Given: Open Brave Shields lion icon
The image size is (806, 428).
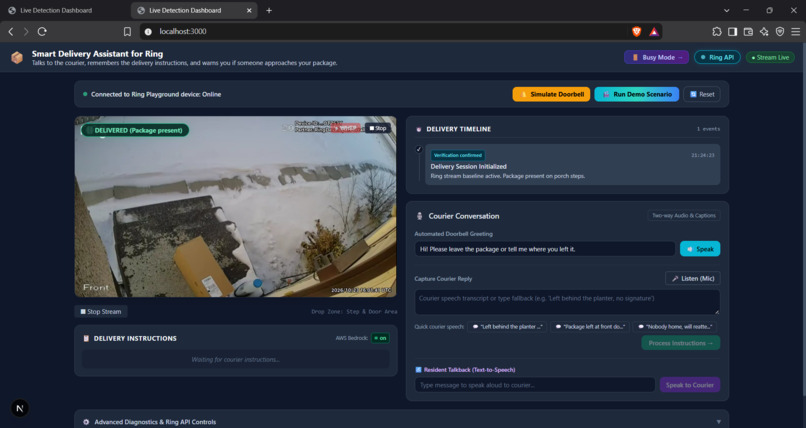Looking at the screenshot, I should 636,31.
